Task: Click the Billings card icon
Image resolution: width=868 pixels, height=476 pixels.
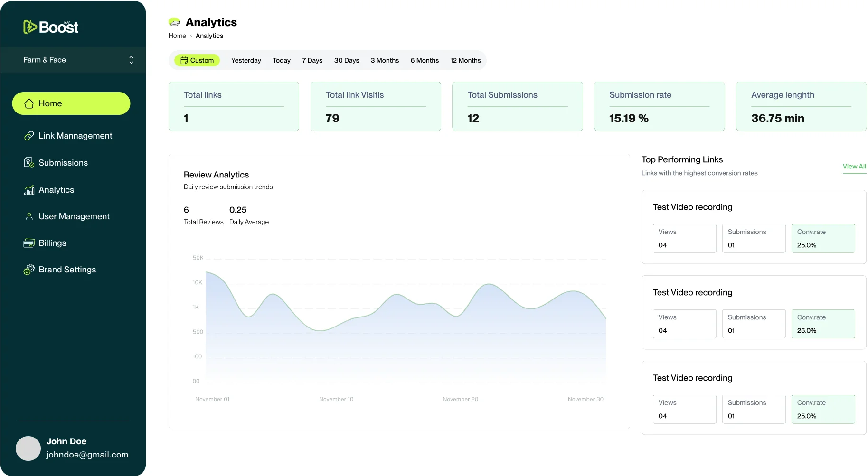Action: (x=29, y=243)
